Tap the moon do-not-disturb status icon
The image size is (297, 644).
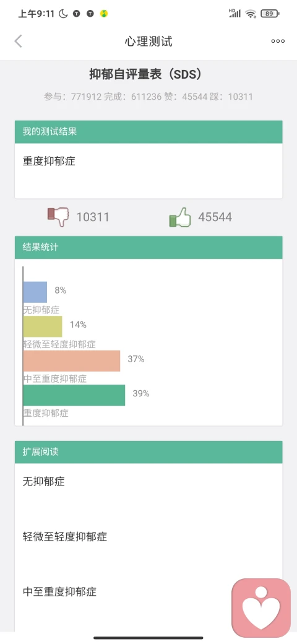pyautogui.click(x=63, y=14)
